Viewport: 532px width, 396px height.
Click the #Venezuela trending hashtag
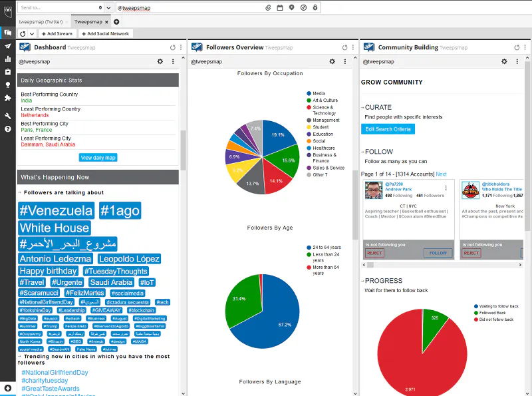[56, 211]
